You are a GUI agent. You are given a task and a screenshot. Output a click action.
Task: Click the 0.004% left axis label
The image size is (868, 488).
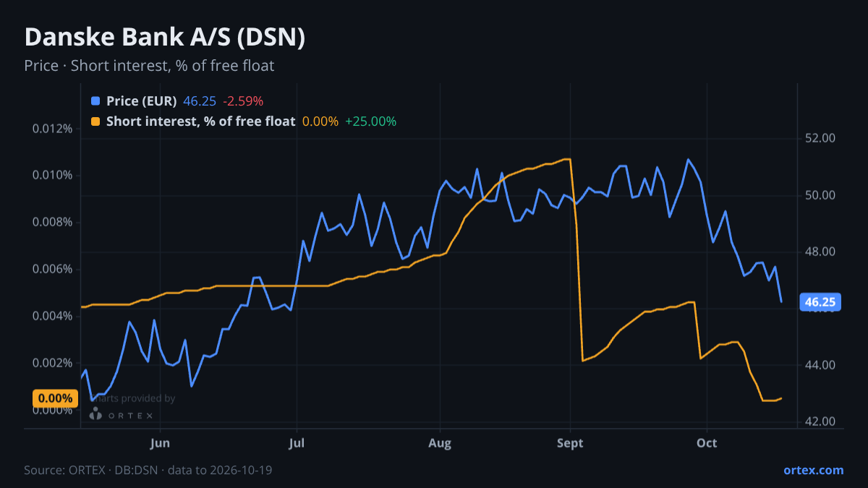pyautogui.click(x=52, y=317)
